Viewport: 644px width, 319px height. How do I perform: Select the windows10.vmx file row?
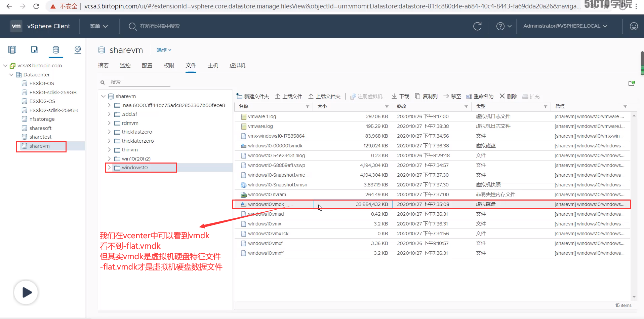point(432,224)
